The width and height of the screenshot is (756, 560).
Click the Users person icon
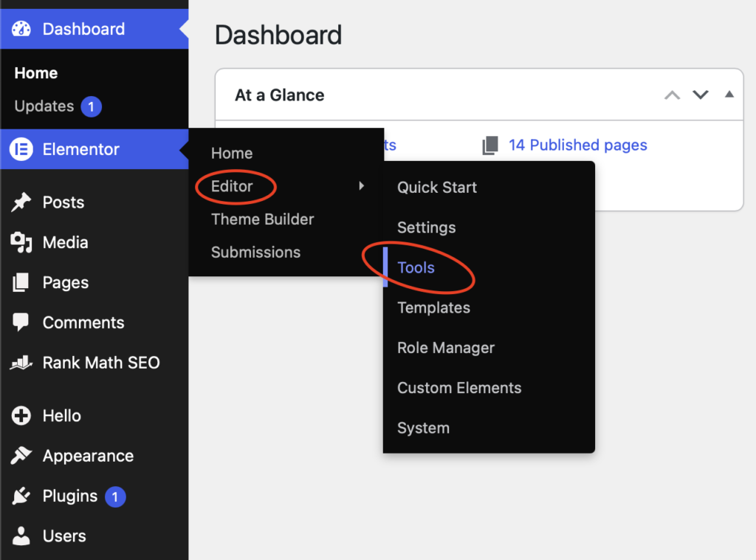(21, 536)
